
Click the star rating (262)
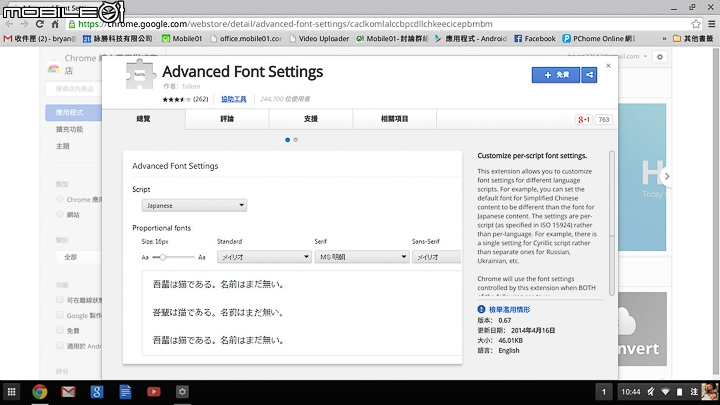click(x=185, y=99)
